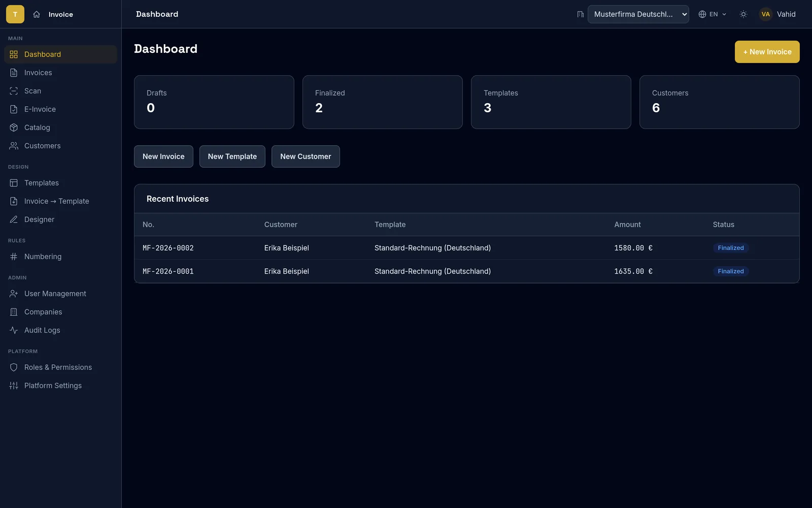This screenshot has width=812, height=508.
Task: Open Catalog via its box icon
Action: 14,128
